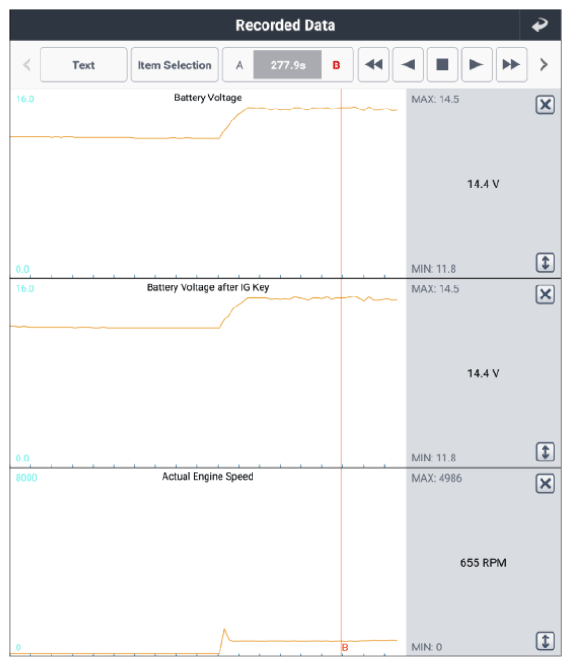
Task: Expand Actual Engine Speed graph vertically
Action: coord(545,641)
